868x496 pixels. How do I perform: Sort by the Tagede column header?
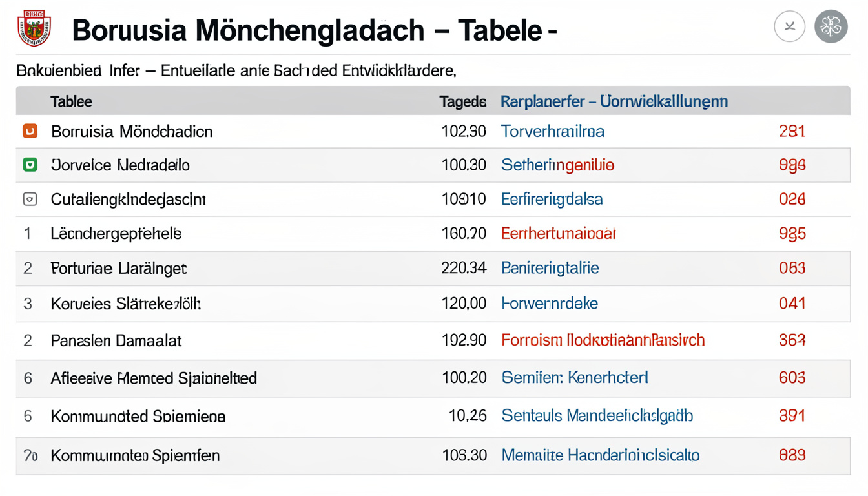pos(462,101)
